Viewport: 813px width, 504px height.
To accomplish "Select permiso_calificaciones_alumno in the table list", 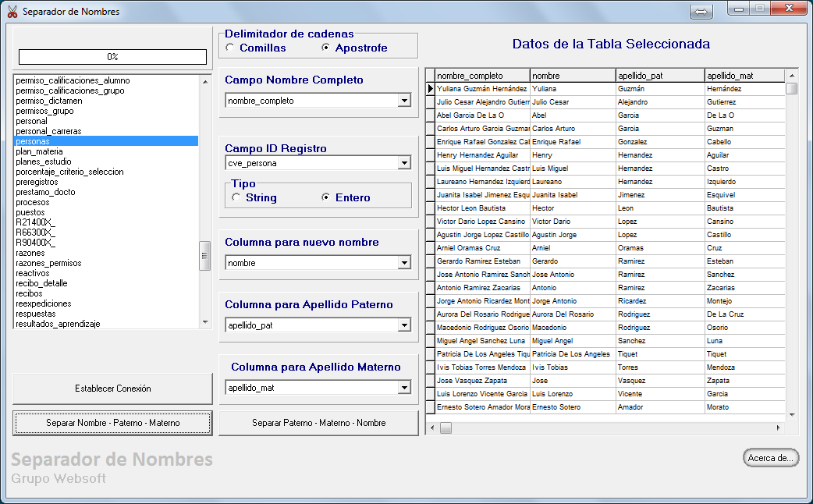I will click(x=106, y=80).
